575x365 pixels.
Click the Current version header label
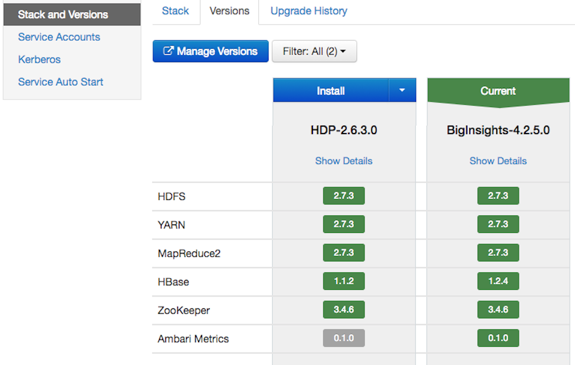click(498, 91)
